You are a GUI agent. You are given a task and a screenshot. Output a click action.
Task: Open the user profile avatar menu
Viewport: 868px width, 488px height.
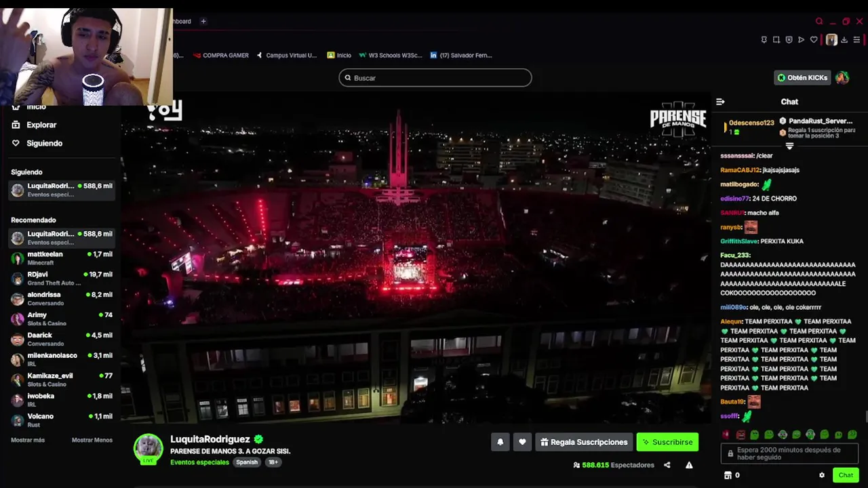coord(842,78)
